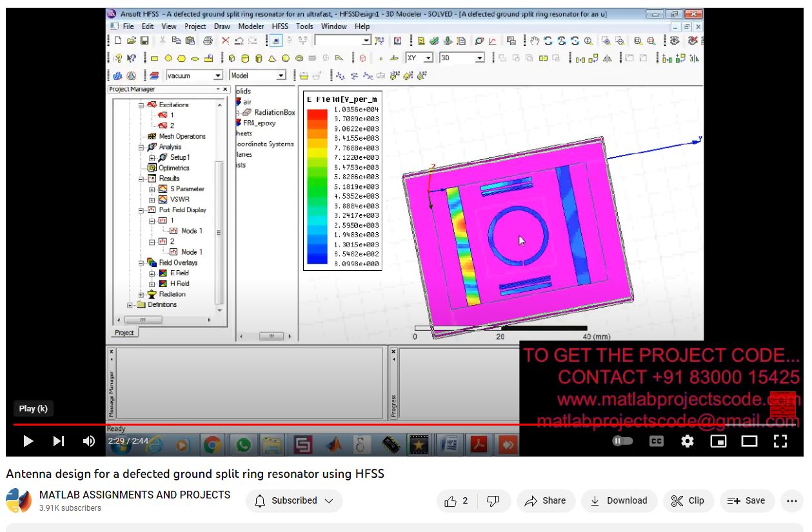
Task: Open the channel avatar
Action: point(19,501)
